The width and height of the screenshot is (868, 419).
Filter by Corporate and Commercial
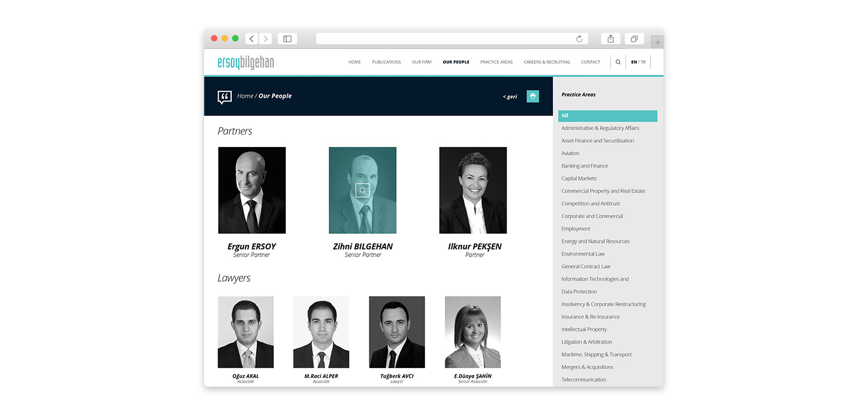(592, 216)
